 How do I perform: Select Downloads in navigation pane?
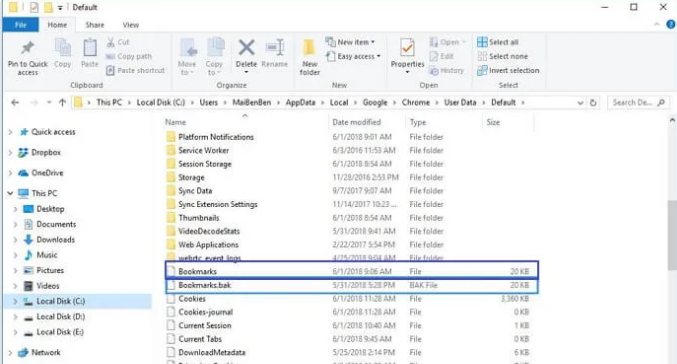tap(55, 240)
